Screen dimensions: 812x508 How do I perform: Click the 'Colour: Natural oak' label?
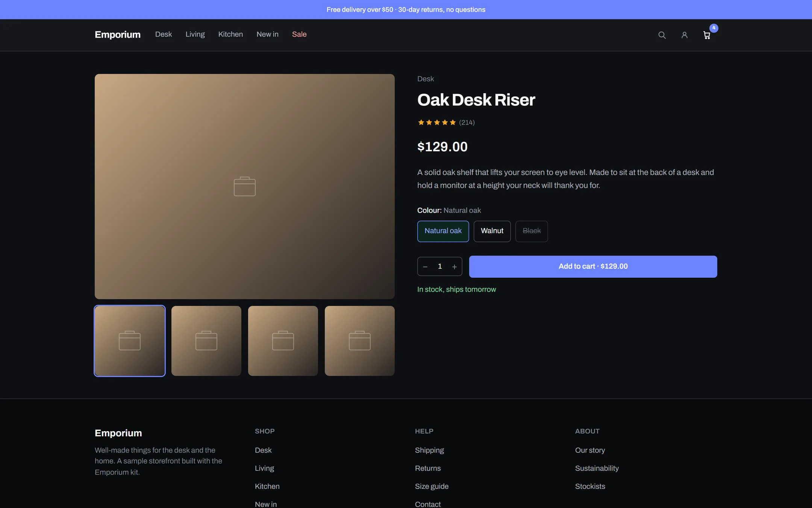449,210
